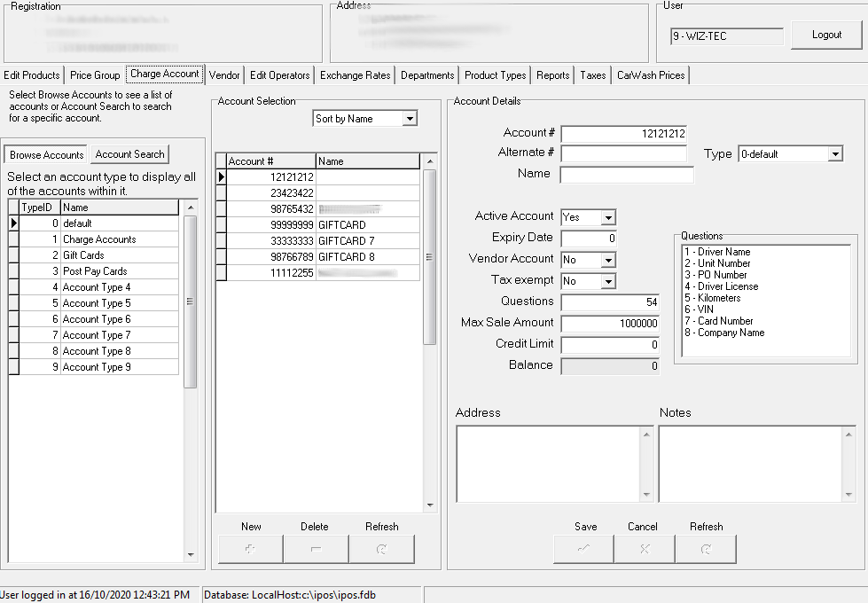The height and width of the screenshot is (603, 868).
Task: Click the minus icon to delete account
Action: pyautogui.click(x=315, y=548)
